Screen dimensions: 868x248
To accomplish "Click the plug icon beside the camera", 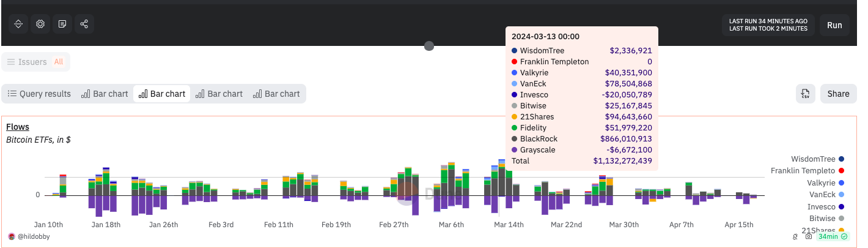I will coord(795,236).
